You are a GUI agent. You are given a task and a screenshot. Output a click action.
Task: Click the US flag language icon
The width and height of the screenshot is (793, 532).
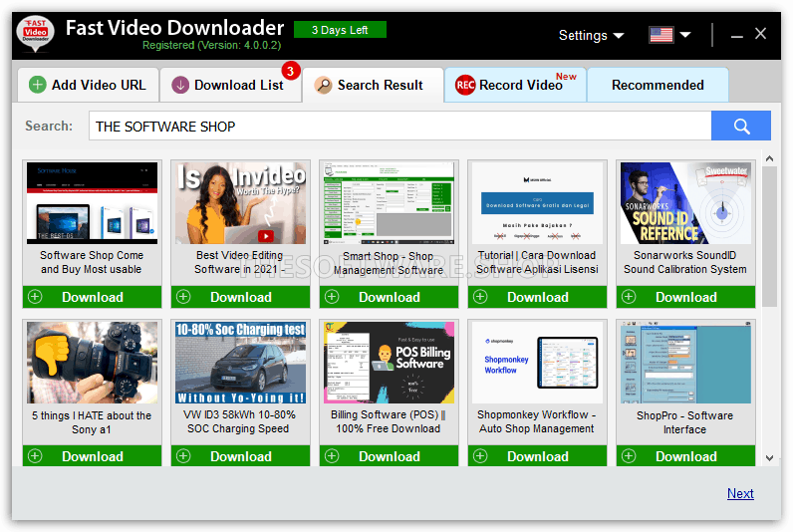point(661,35)
